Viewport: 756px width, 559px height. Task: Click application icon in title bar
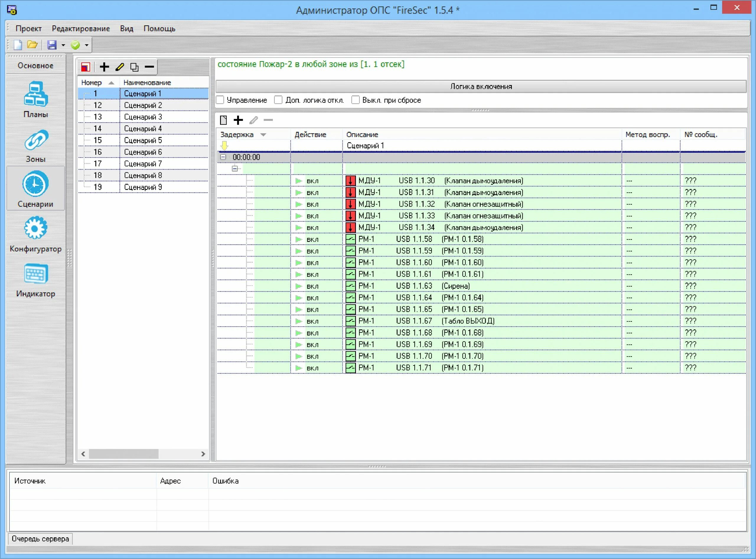click(x=12, y=10)
